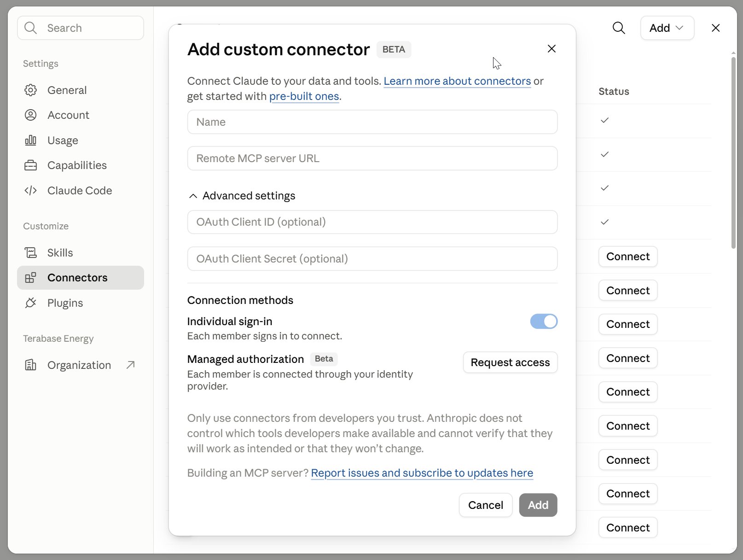The image size is (743, 560).
Task: Open the Add dropdown in the header
Action: coord(667,28)
